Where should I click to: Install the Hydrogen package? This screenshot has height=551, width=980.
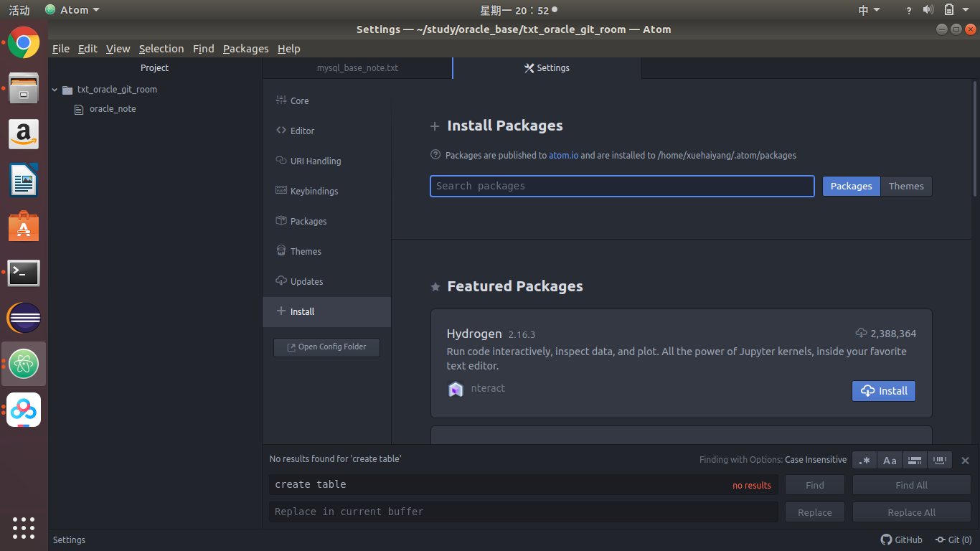click(x=884, y=391)
